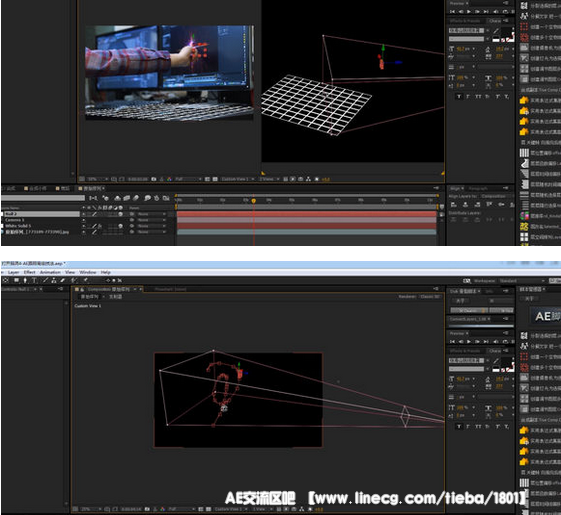This screenshot has height=515, width=561.
Task: Toggle Faux Bold in upper Character panel
Action: 459,97
